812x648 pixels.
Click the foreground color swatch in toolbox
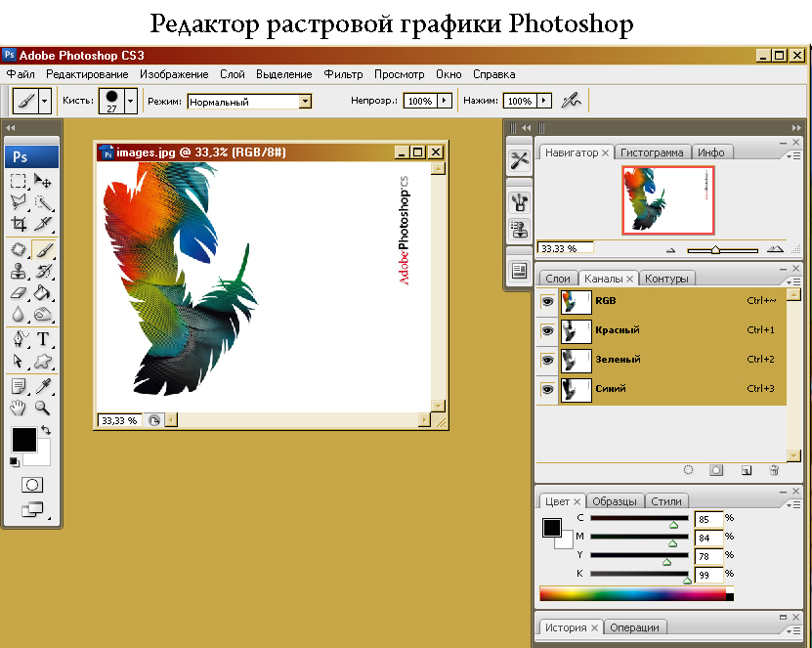23,440
